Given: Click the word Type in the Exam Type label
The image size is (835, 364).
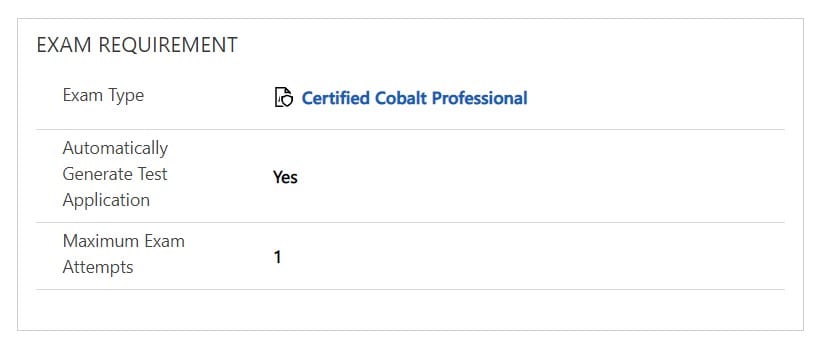Looking at the screenshot, I should pos(126,96).
